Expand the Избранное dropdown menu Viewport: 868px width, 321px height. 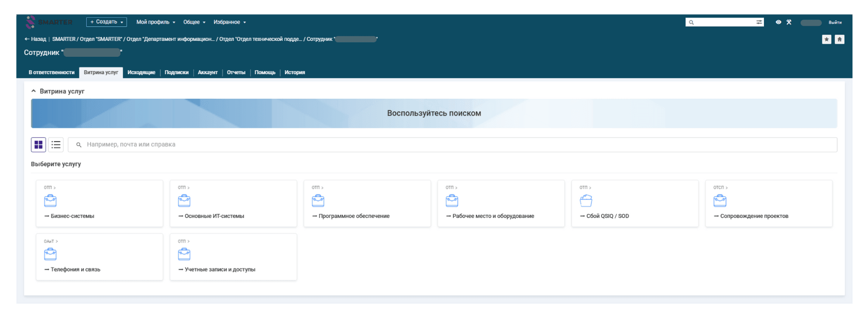click(230, 22)
